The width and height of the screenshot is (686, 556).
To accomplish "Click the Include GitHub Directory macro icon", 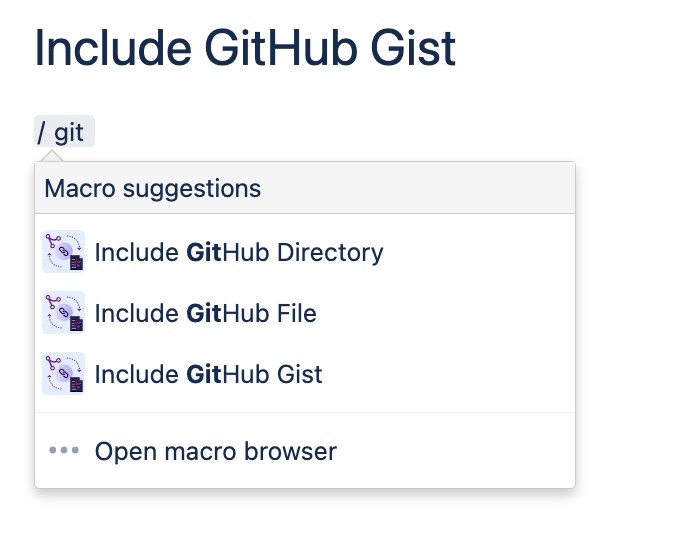I will tap(64, 252).
